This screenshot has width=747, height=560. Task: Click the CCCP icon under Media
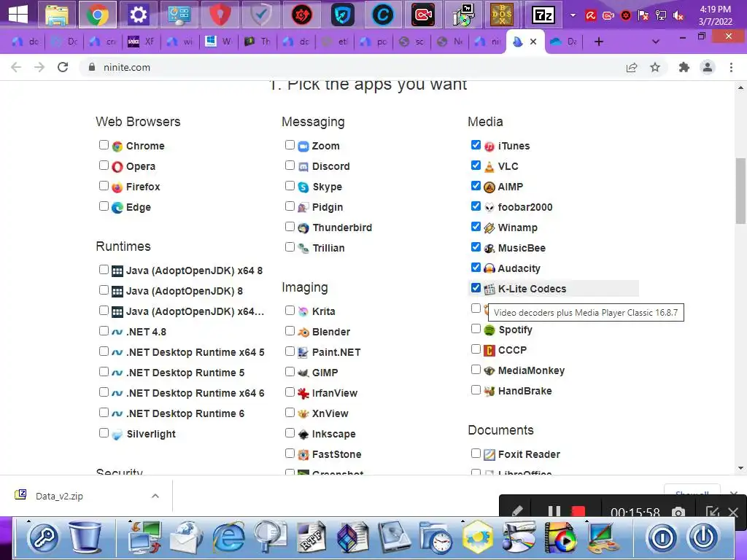[489, 351]
